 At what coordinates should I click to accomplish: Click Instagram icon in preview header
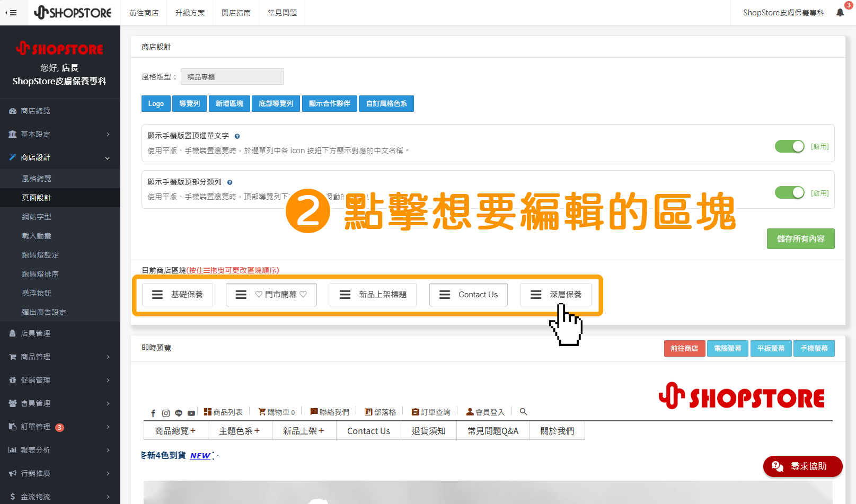click(166, 413)
